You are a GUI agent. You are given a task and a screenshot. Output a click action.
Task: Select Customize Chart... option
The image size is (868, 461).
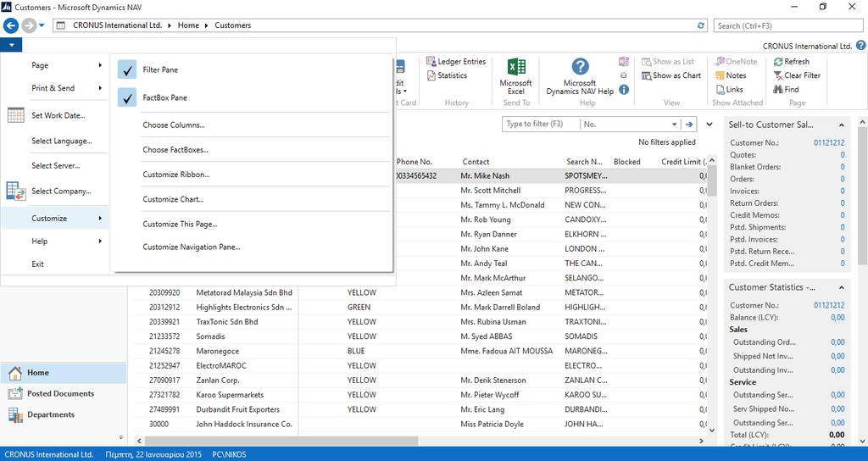[173, 199]
